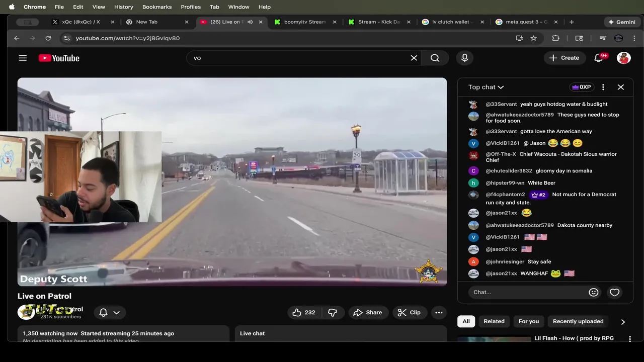Open the Bookmarks menu
Viewport: 644px width, 362px height.
click(x=157, y=7)
